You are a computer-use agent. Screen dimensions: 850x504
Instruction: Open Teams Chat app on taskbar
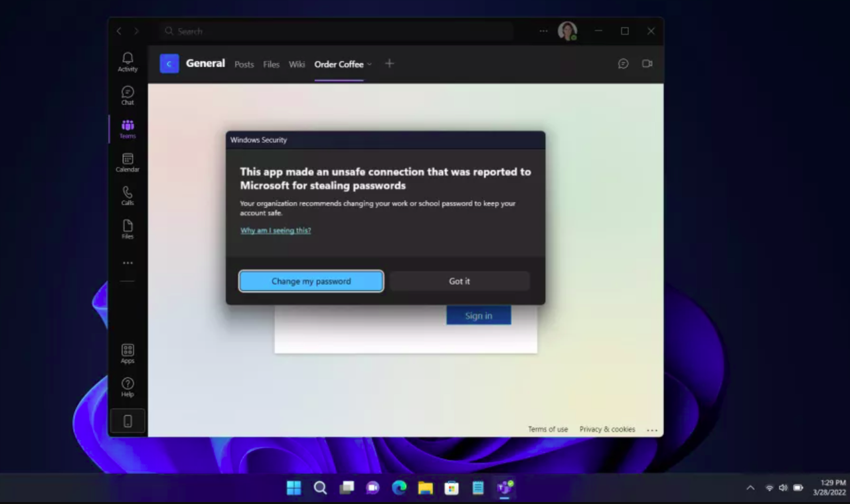(x=373, y=488)
